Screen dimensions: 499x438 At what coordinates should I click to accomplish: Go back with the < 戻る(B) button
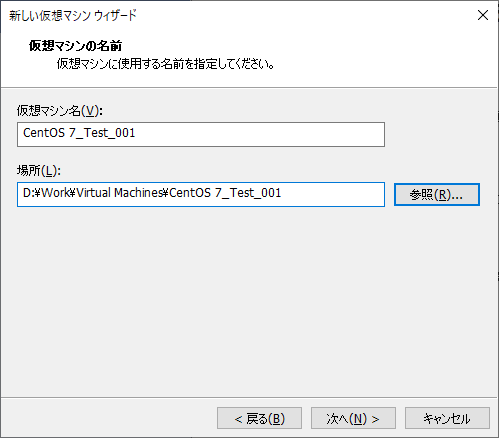[259, 418]
